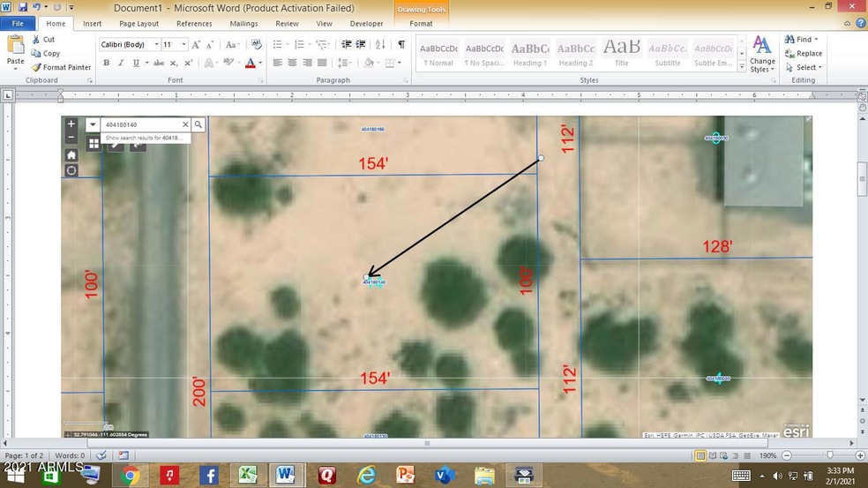Apply the Heading 2 style

(576, 53)
